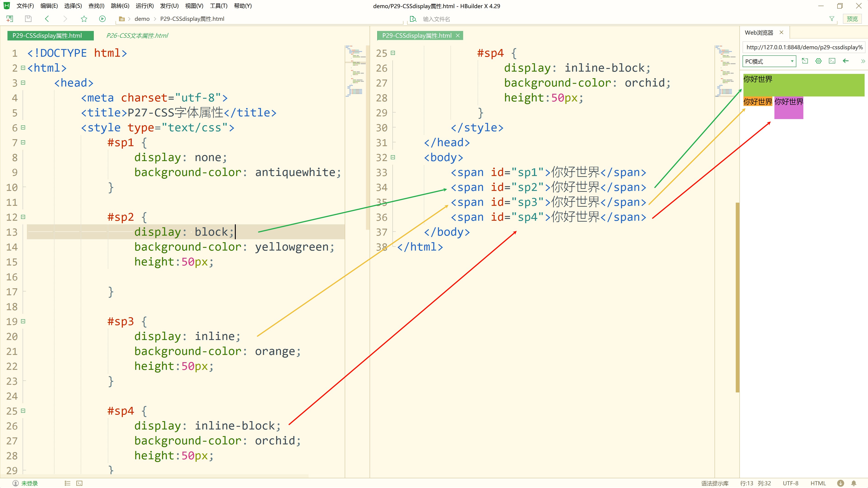Collapse the style tag fold at line 6
The image size is (868, 488).
point(23,127)
